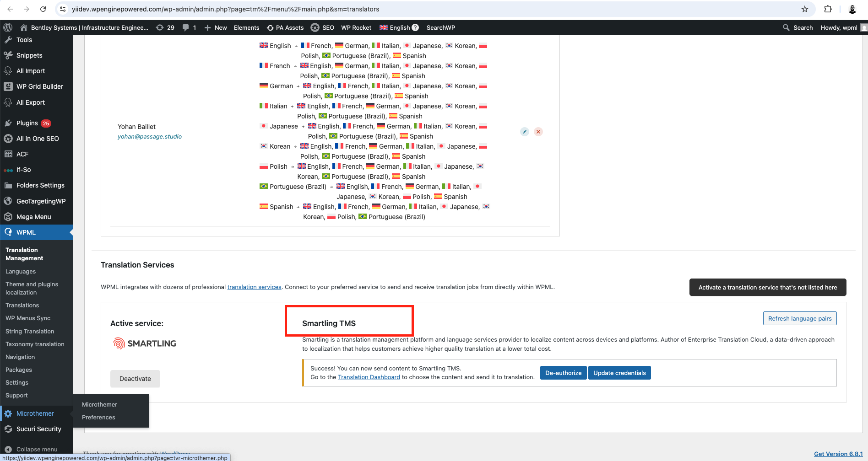This screenshot has width=868, height=461.
Task: Activate a translation service not listed
Action: tap(768, 287)
